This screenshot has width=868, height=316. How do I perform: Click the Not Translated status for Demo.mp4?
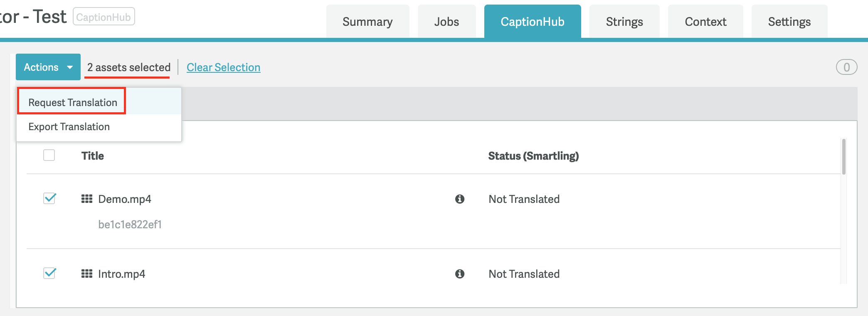pyautogui.click(x=524, y=199)
